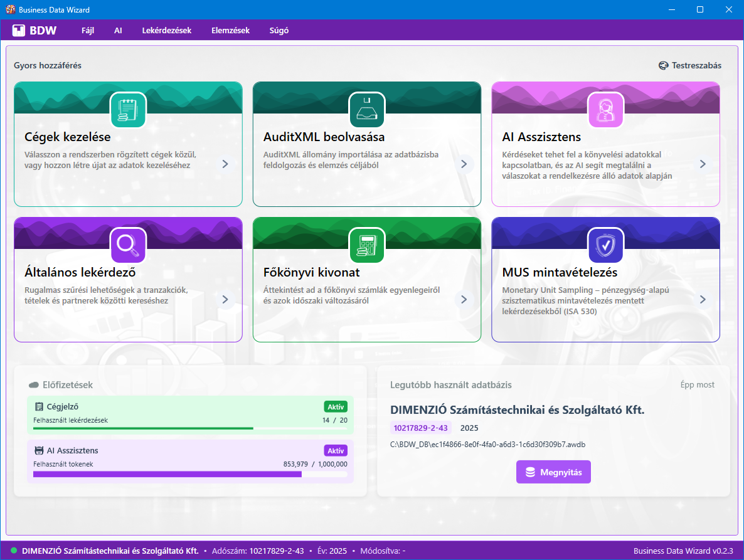This screenshot has width=744, height=560.
Task: Click the Testreszabás link
Action: (x=690, y=65)
